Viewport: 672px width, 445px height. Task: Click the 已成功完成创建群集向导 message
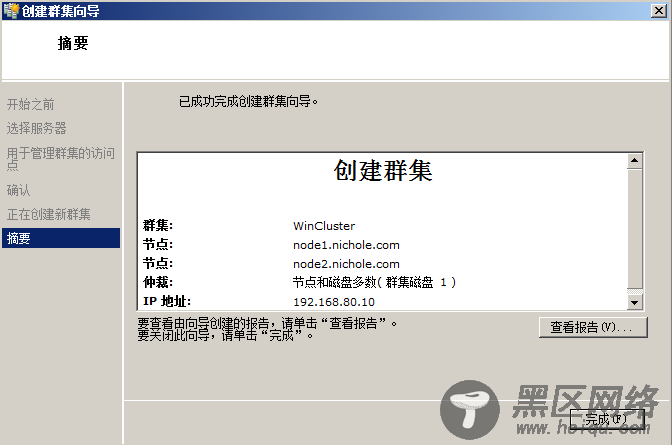click(248, 102)
